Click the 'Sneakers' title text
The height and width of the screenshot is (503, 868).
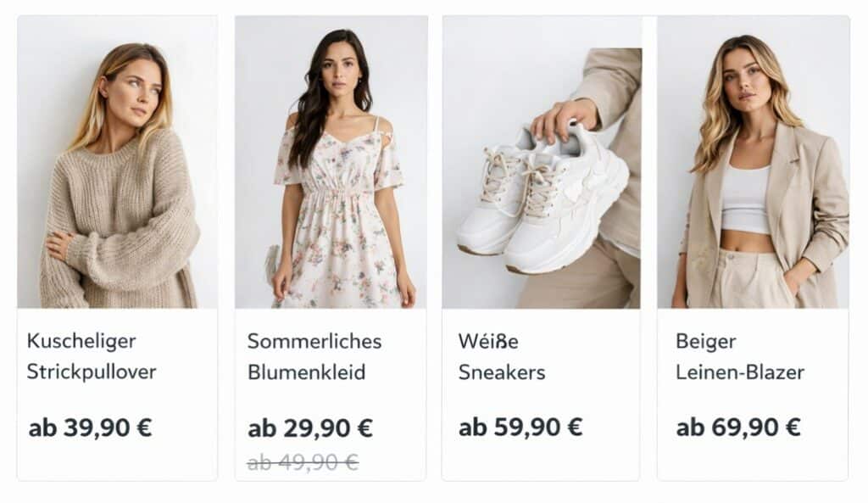point(502,372)
